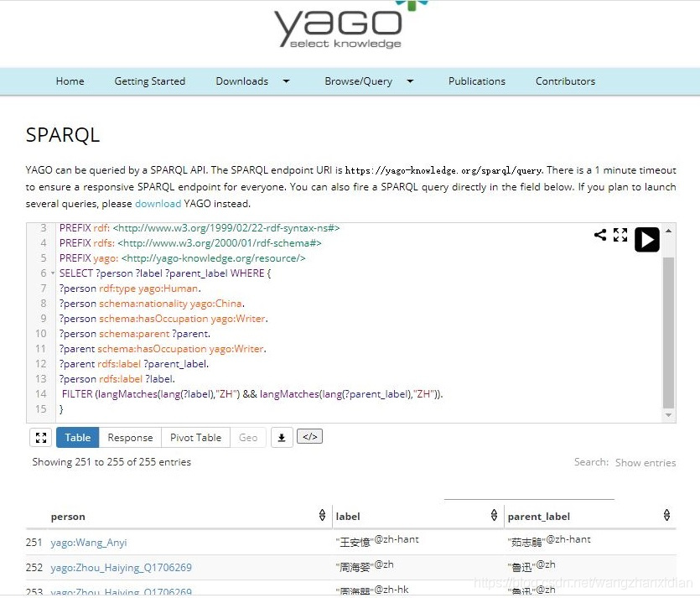This screenshot has height=598, width=700.
Task: Follow the download YAGO link
Action: 158,204
